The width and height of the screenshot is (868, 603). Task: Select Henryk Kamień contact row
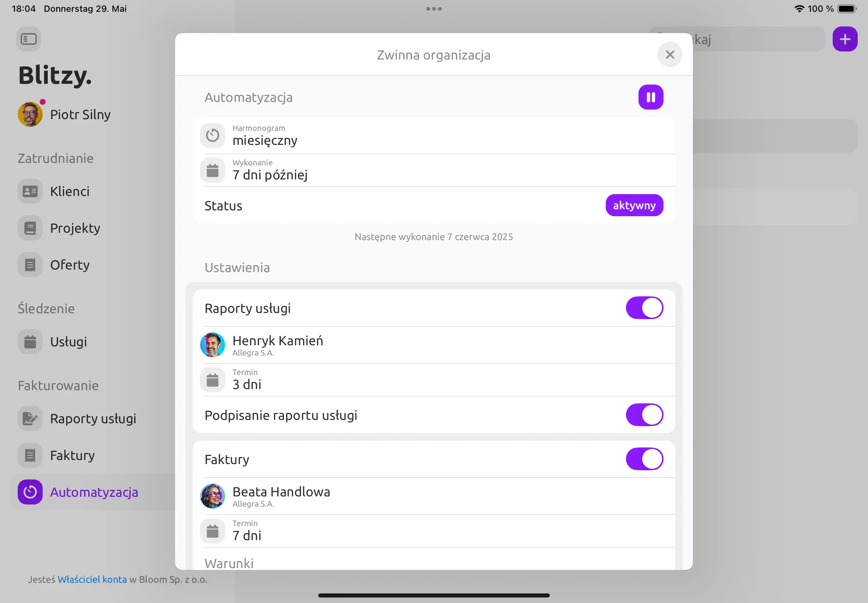(434, 345)
